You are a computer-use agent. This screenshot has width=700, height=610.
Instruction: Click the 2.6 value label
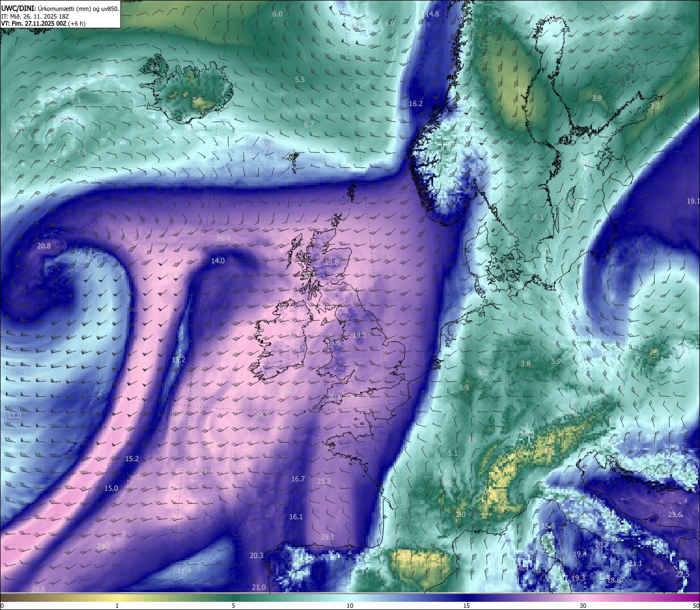pos(522,90)
